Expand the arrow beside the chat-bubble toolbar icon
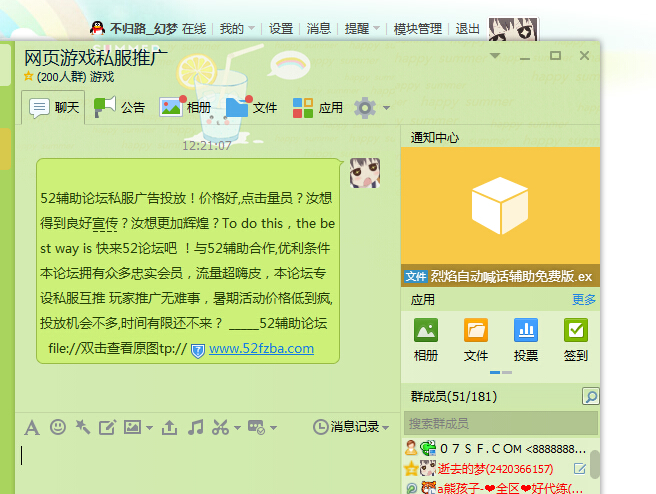Screen dimensions: 656x494 tap(273, 428)
